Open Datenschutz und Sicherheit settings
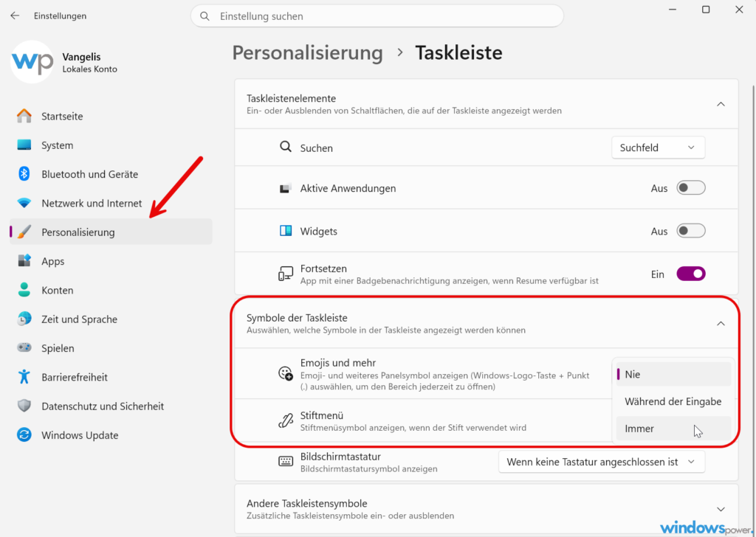 point(111,406)
